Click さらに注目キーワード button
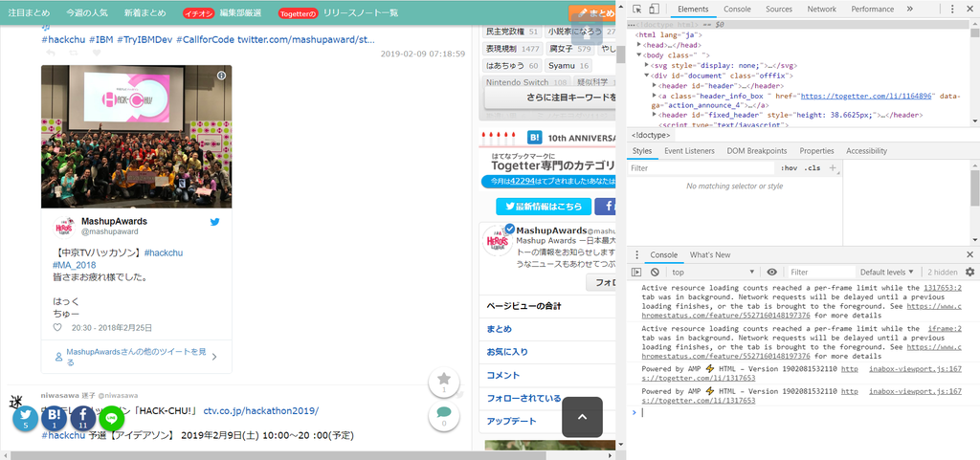The width and height of the screenshot is (980, 460). pos(550,98)
